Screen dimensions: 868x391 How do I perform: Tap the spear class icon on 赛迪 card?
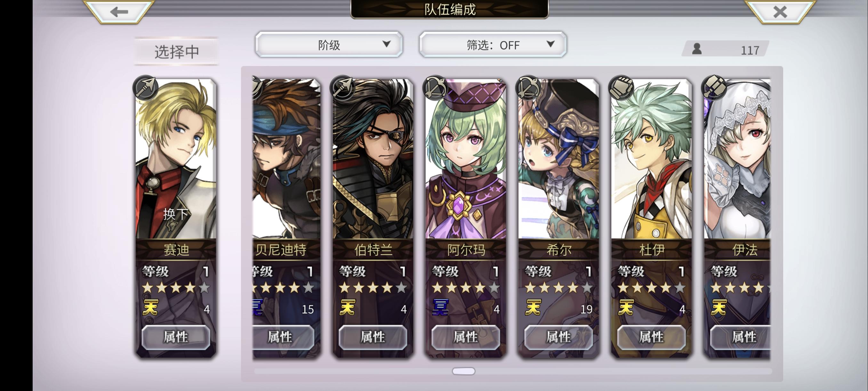(x=146, y=88)
